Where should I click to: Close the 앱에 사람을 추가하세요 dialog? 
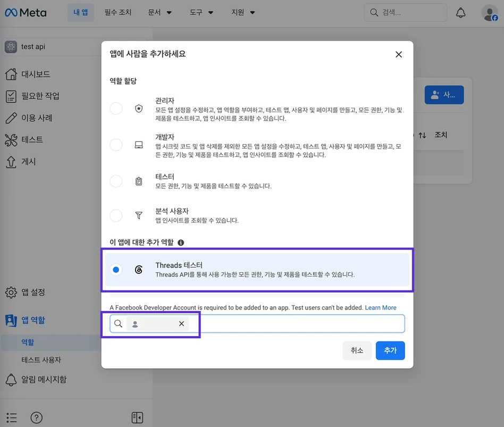(399, 54)
